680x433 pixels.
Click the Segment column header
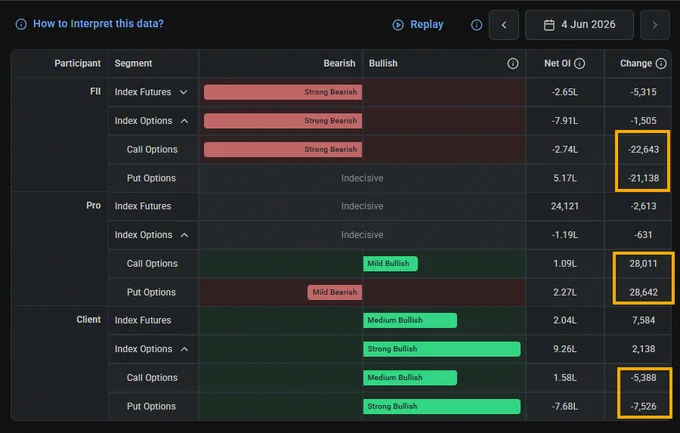point(133,63)
